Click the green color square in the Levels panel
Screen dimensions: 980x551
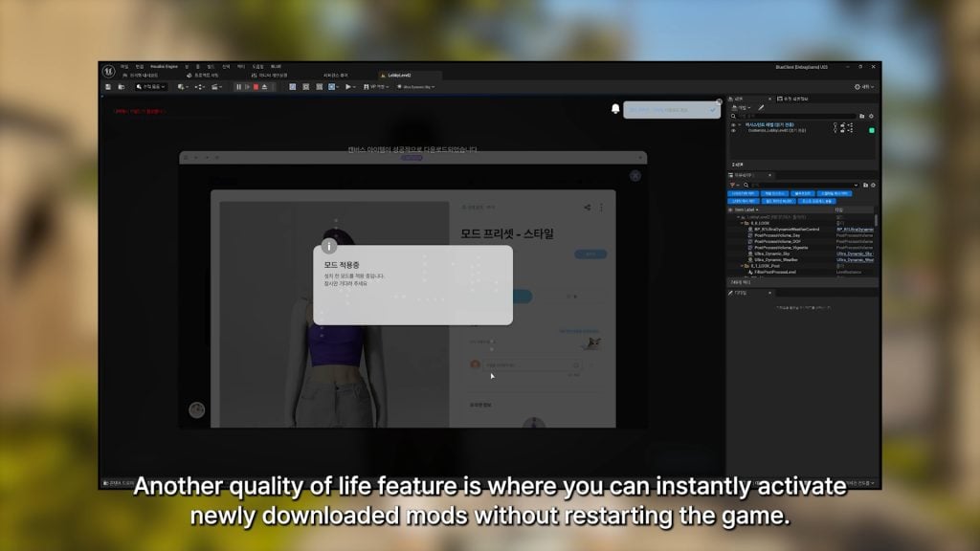pyautogui.click(x=871, y=130)
